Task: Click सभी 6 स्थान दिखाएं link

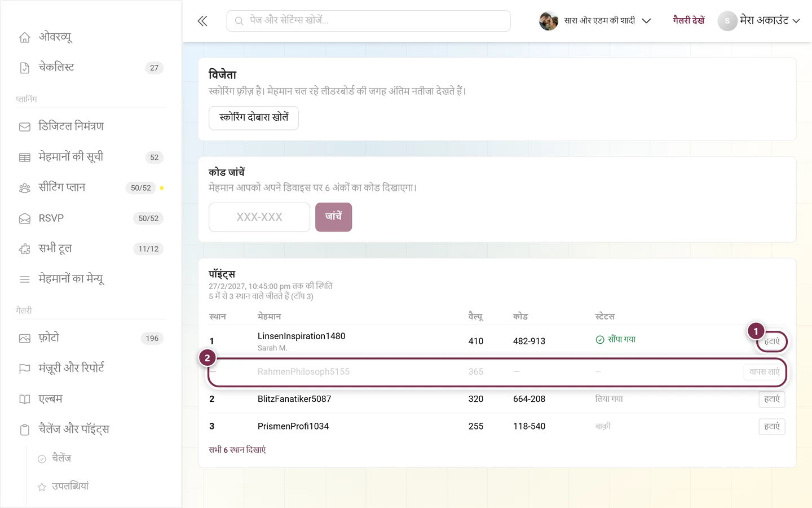Action: click(237, 450)
